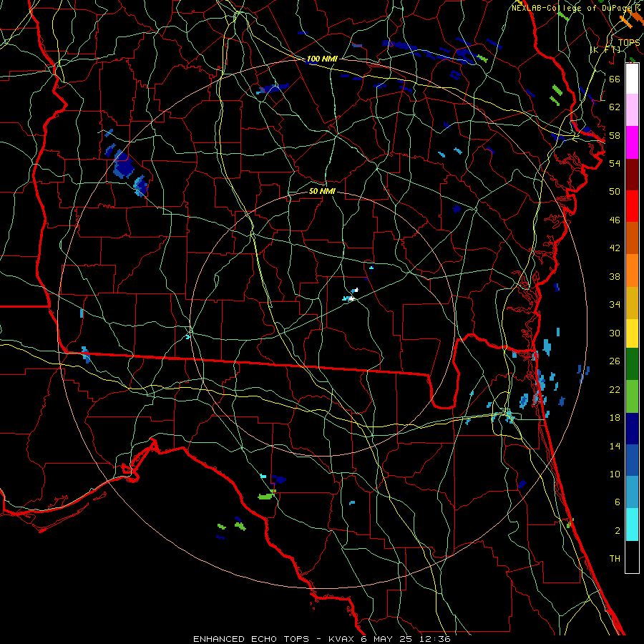Pick the light green legend swatch
Viewport: 644px width, 644px height.
point(632,396)
